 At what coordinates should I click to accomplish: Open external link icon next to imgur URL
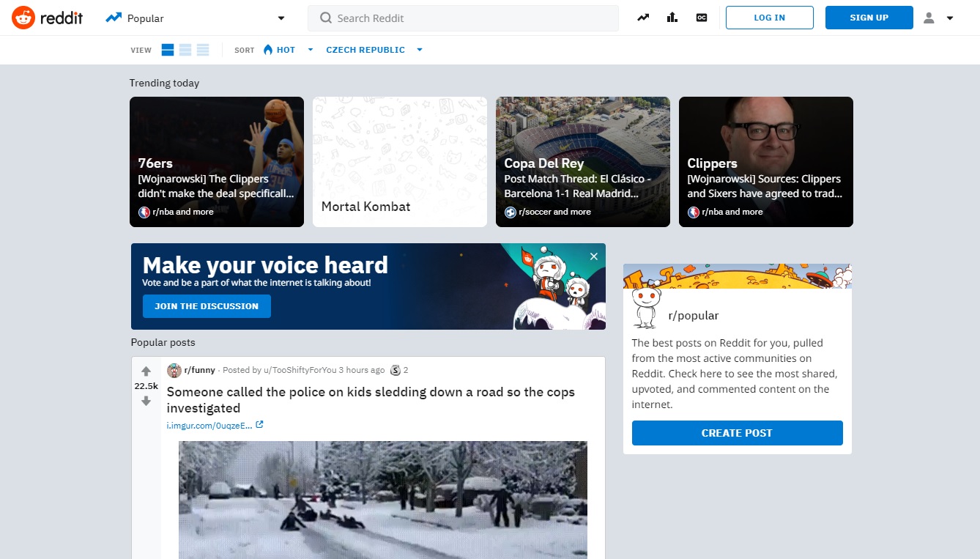click(x=259, y=425)
